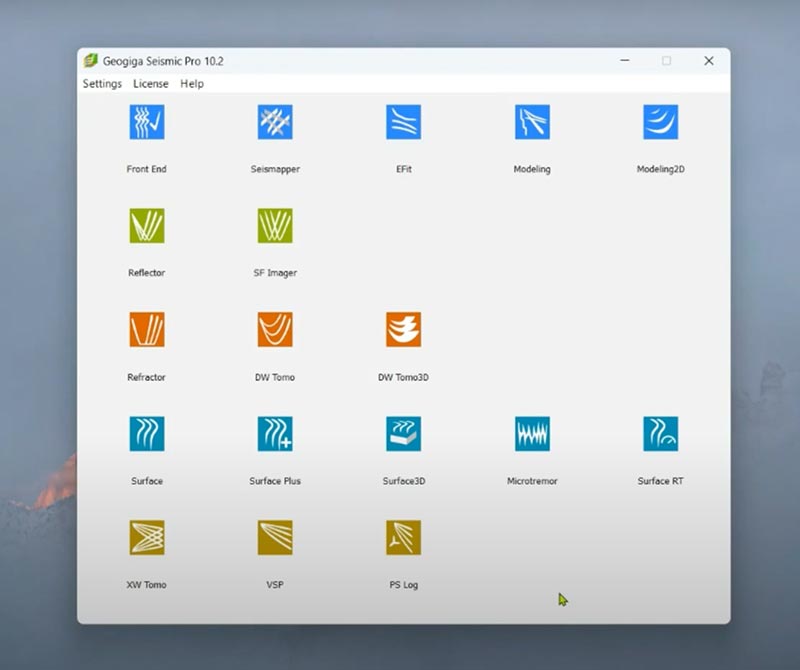Click the "Modeling2D" label text
The image size is (800, 670).
click(x=661, y=169)
